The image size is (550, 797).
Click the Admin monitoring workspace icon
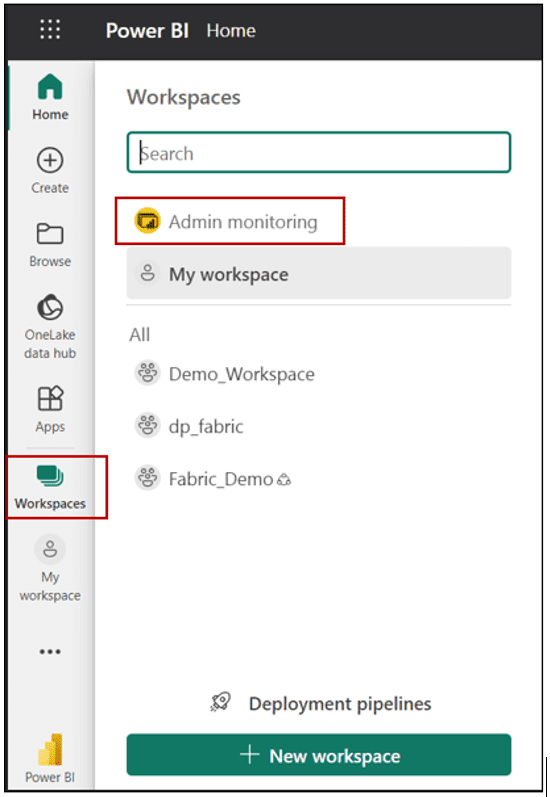coord(147,221)
